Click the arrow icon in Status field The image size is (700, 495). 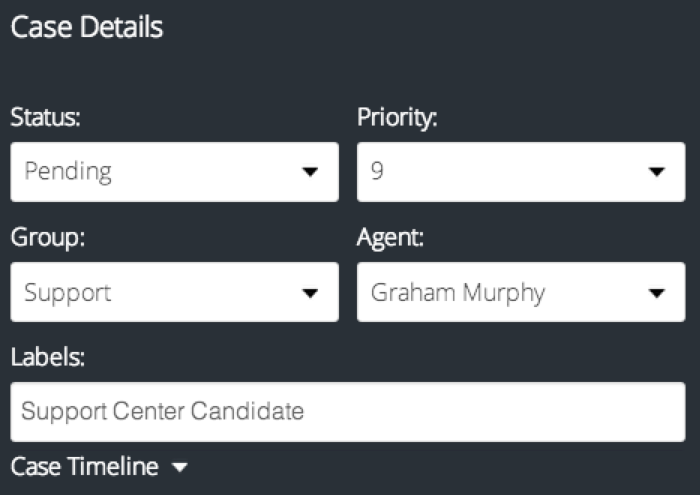[x=309, y=172]
